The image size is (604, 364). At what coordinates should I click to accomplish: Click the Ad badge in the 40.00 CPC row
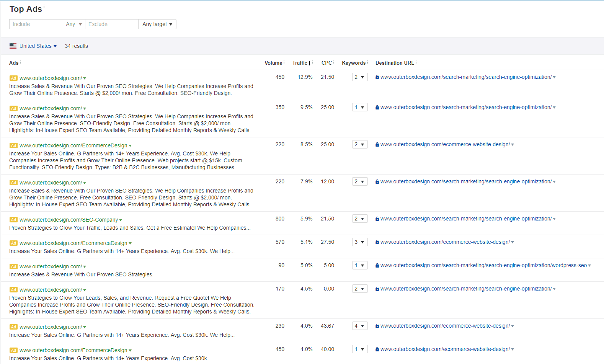coord(13,350)
